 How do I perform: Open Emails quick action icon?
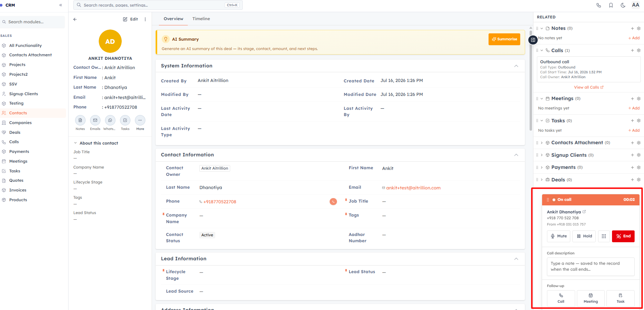pos(95,120)
